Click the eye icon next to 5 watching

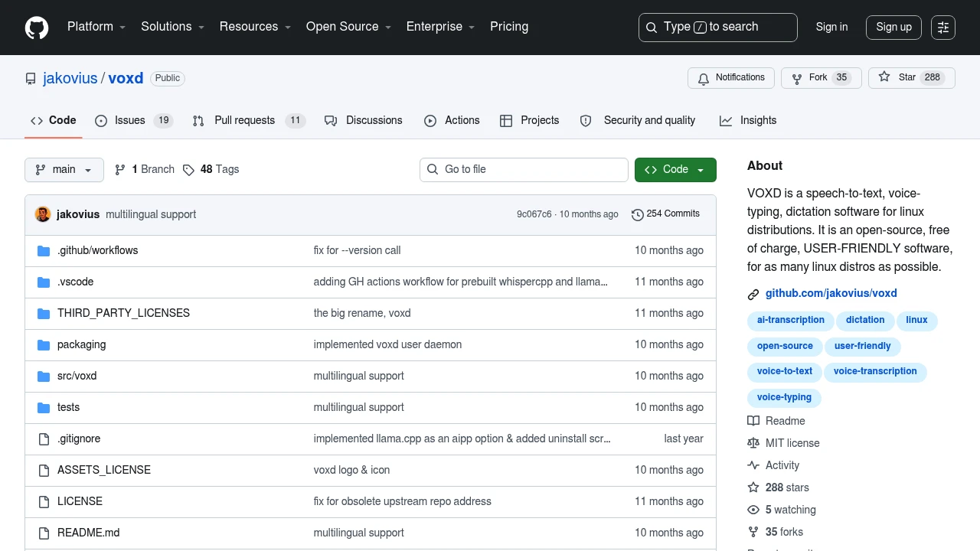[753, 510]
